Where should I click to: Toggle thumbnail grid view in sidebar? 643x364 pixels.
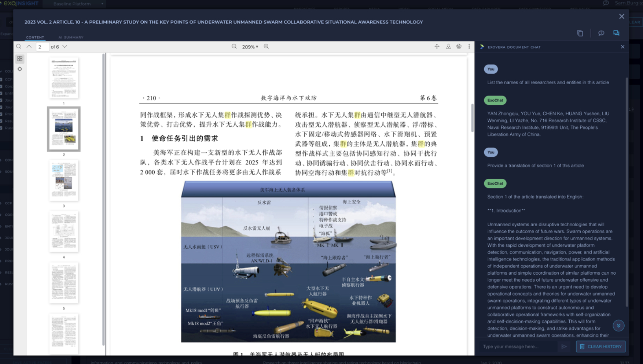pos(20,59)
